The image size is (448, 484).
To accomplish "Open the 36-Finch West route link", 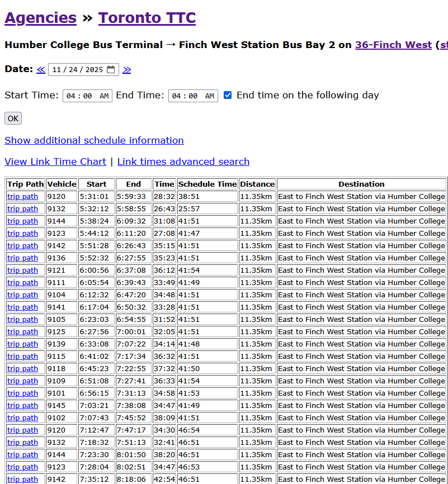I will tap(393, 45).
